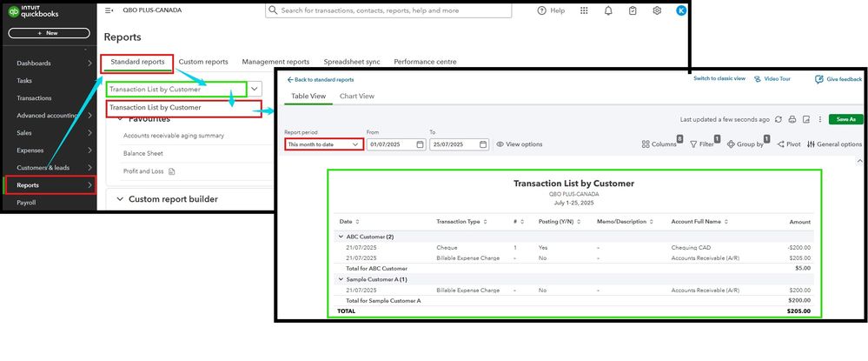
Task: Switch to the Performance centre tab
Action: point(425,62)
